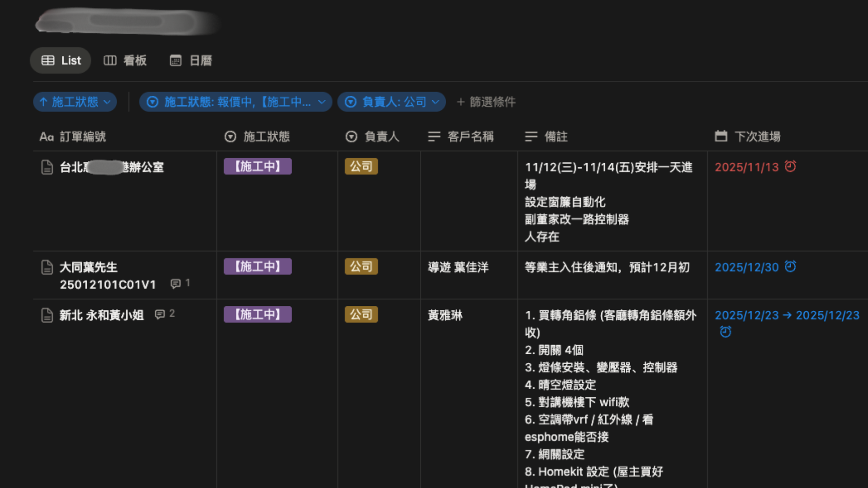Screen dimensions: 868x488
Task: Click calendar icon in 下次進場 column header
Action: pyautogui.click(x=721, y=136)
